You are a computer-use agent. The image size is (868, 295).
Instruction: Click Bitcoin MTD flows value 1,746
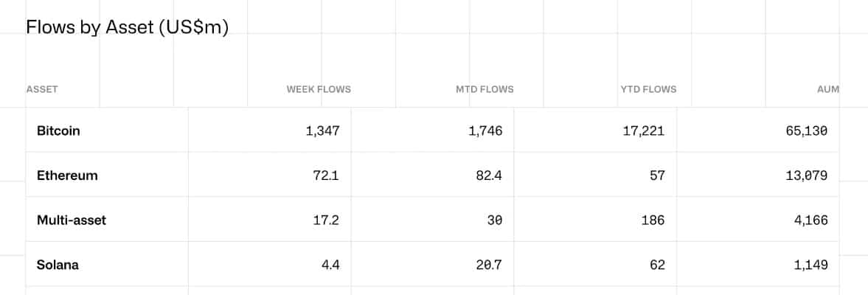tap(485, 131)
